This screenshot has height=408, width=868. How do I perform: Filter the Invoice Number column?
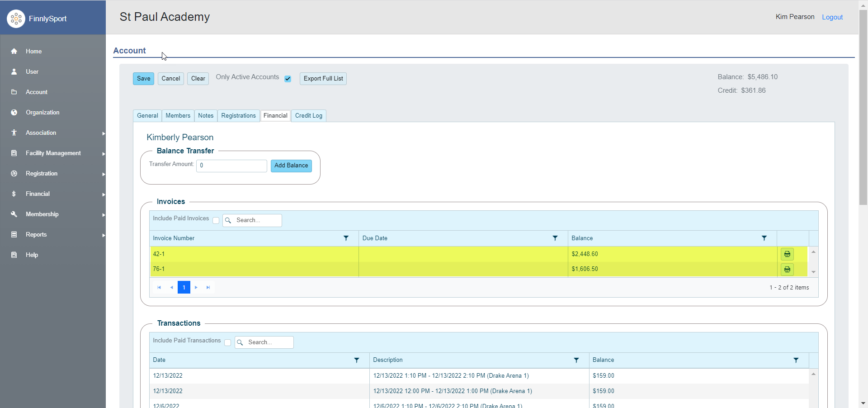point(346,238)
